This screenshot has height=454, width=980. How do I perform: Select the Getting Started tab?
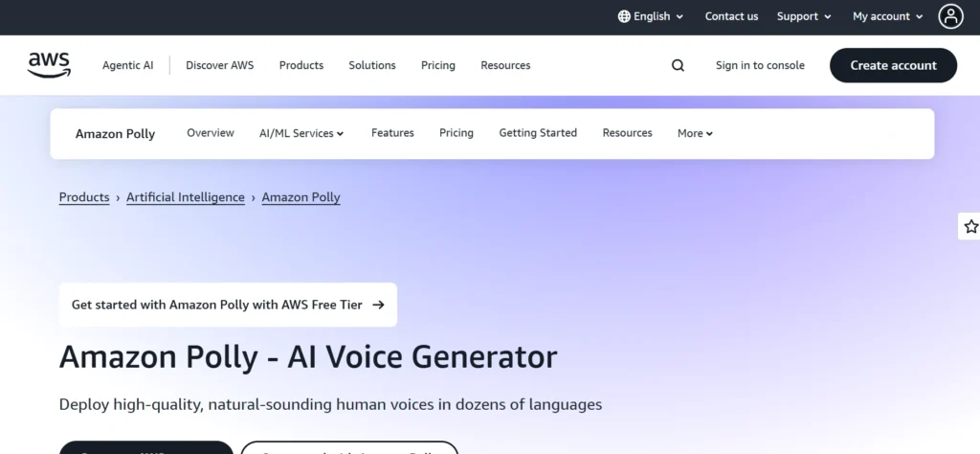[x=538, y=133]
